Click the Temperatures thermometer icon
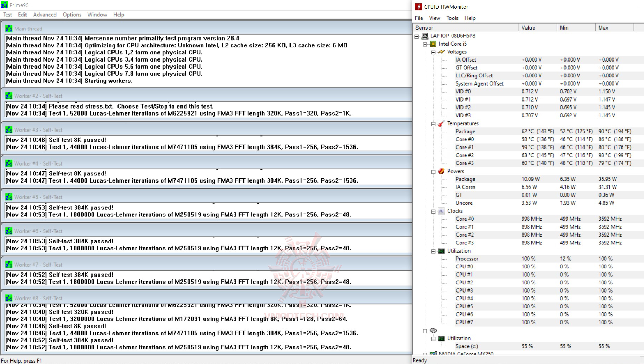644x364 pixels. (441, 123)
